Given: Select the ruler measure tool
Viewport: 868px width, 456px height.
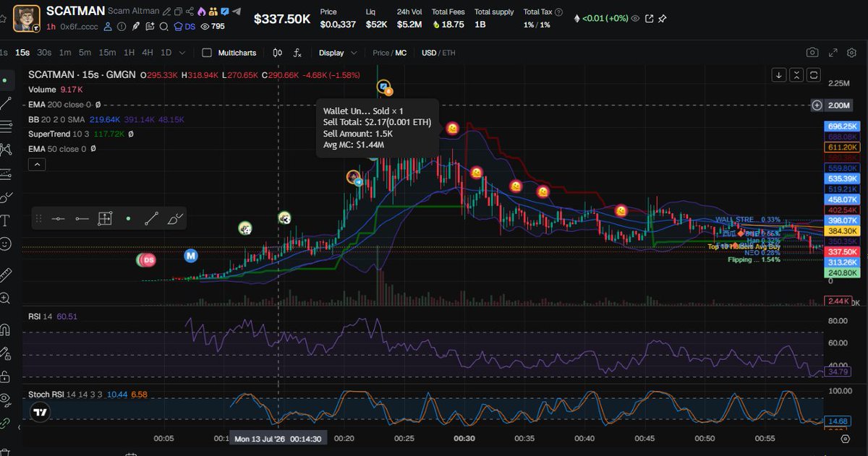Looking at the screenshot, I should click(x=6, y=274).
